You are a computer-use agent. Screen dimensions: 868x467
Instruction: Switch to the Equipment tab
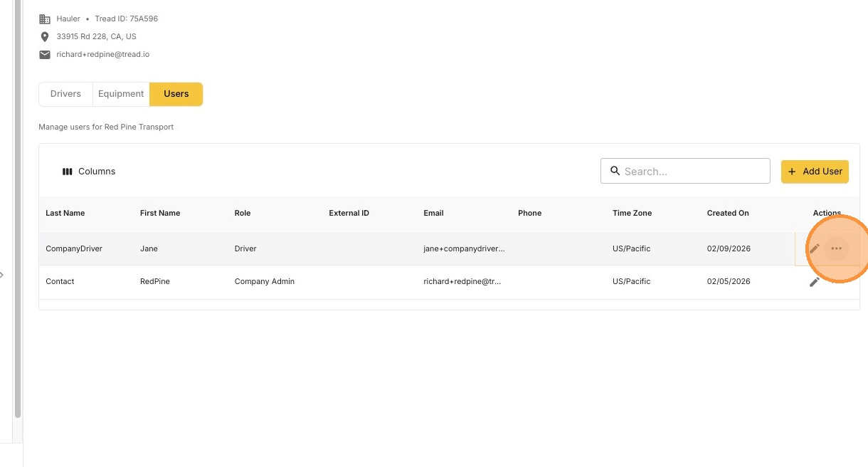pyautogui.click(x=121, y=94)
